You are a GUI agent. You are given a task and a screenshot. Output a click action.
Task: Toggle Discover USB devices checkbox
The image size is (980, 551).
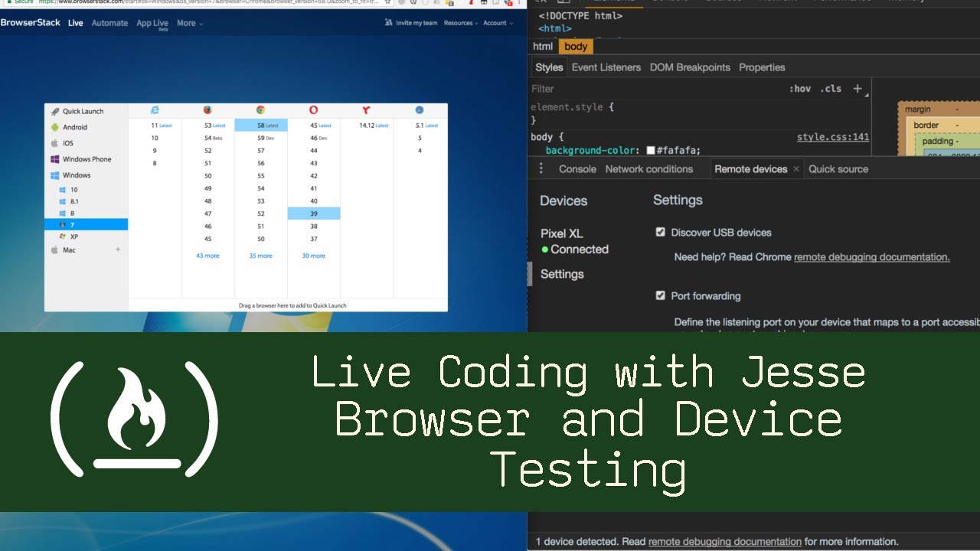661,232
